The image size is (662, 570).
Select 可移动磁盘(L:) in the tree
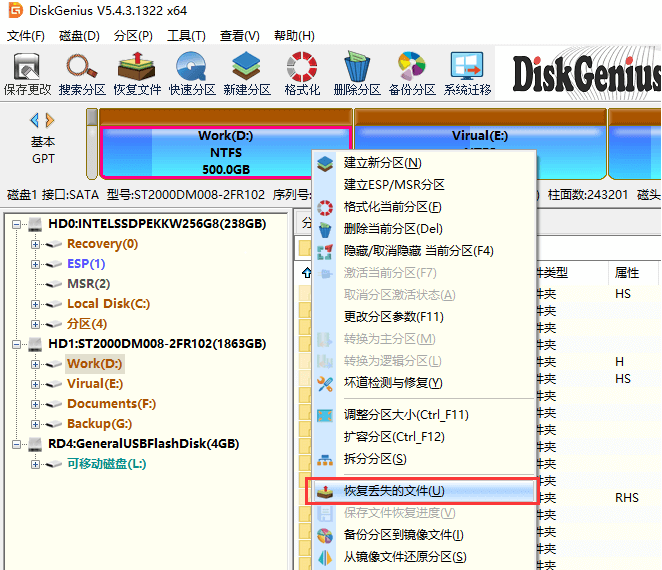pos(107,464)
